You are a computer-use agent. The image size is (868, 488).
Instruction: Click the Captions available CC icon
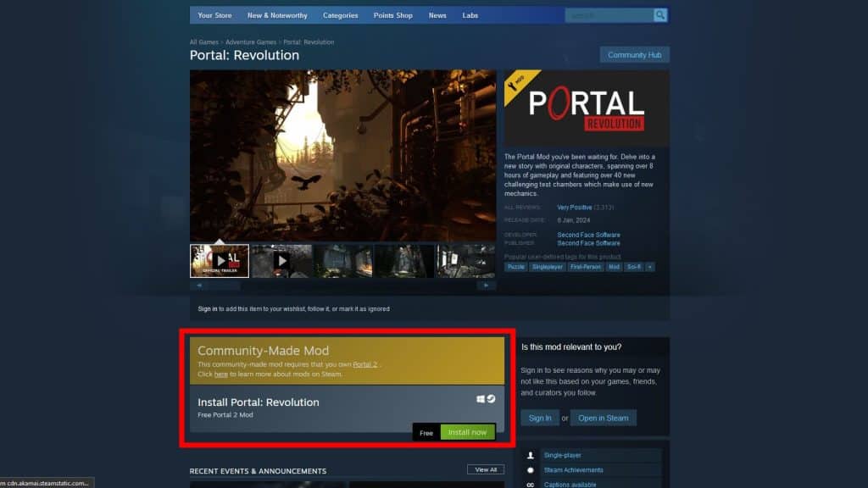pos(531,485)
